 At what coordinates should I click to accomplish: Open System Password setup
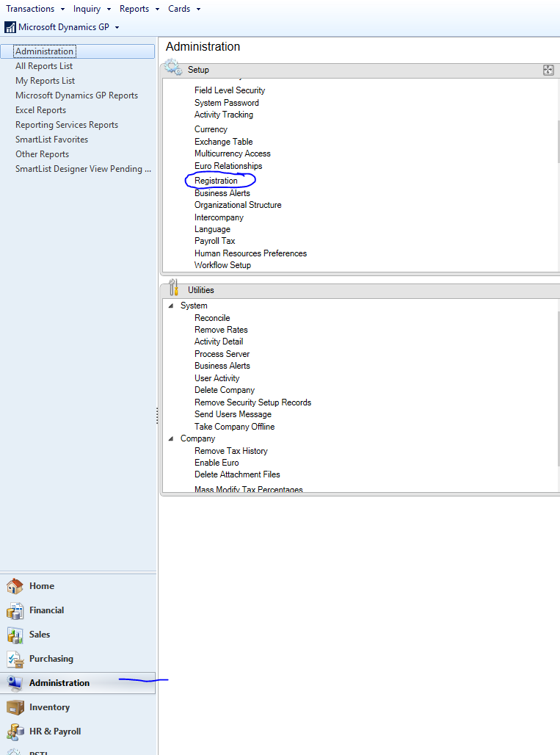(x=227, y=103)
